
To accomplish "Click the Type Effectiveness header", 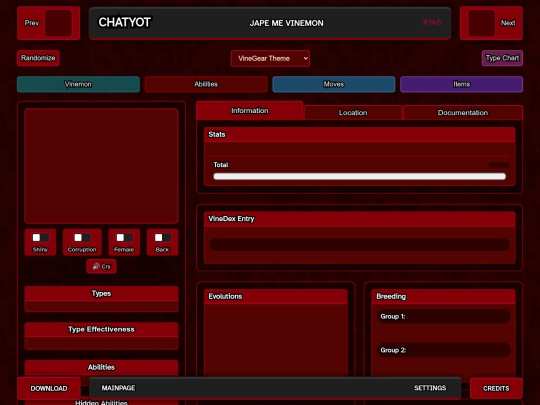I will pyautogui.click(x=101, y=329).
